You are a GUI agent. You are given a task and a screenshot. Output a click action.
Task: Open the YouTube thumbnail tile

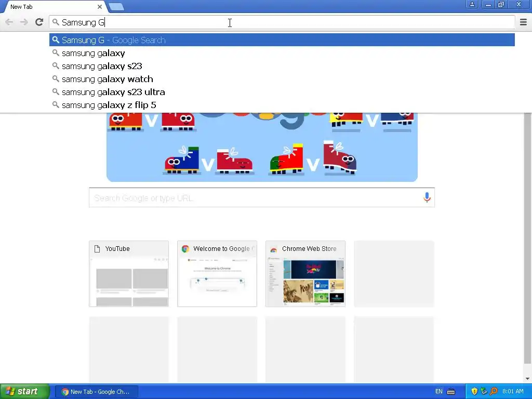129,274
